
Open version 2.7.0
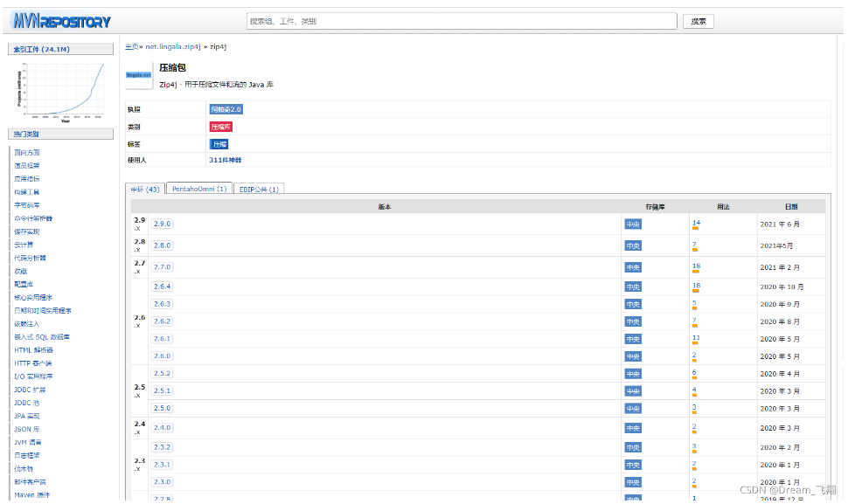(162, 267)
